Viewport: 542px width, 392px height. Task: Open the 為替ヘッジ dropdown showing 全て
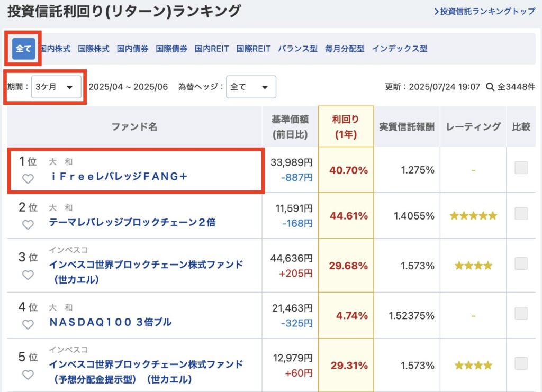[x=251, y=87]
